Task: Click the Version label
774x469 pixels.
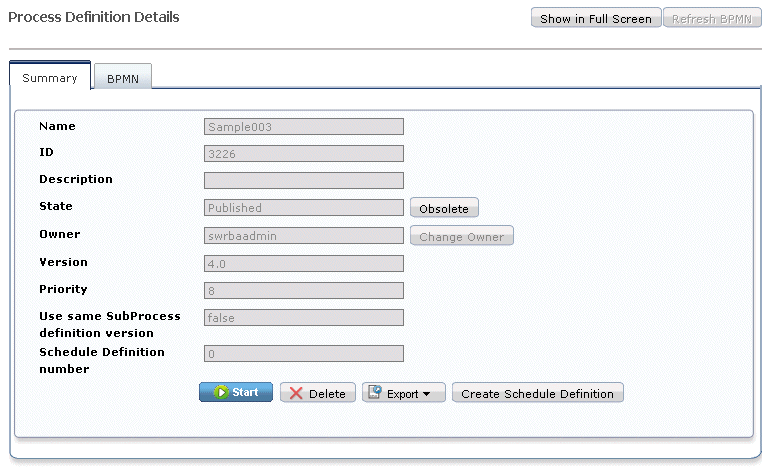Action: (63, 262)
